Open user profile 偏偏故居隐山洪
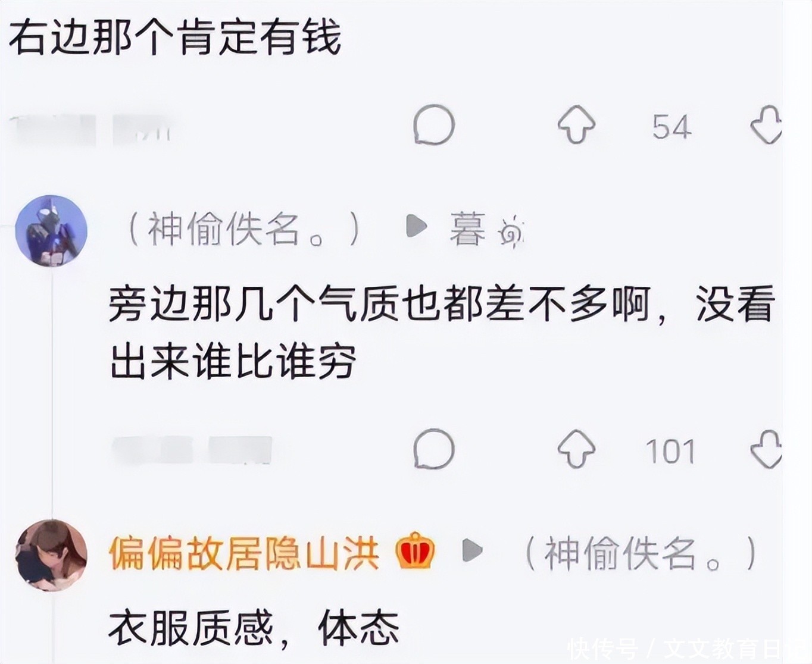Screen dimensions: 812x664 (x=244, y=553)
